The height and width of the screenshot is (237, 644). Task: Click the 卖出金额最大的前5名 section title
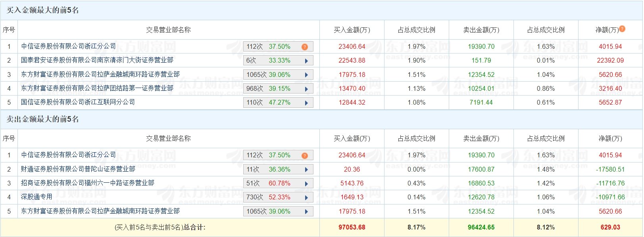42,119
